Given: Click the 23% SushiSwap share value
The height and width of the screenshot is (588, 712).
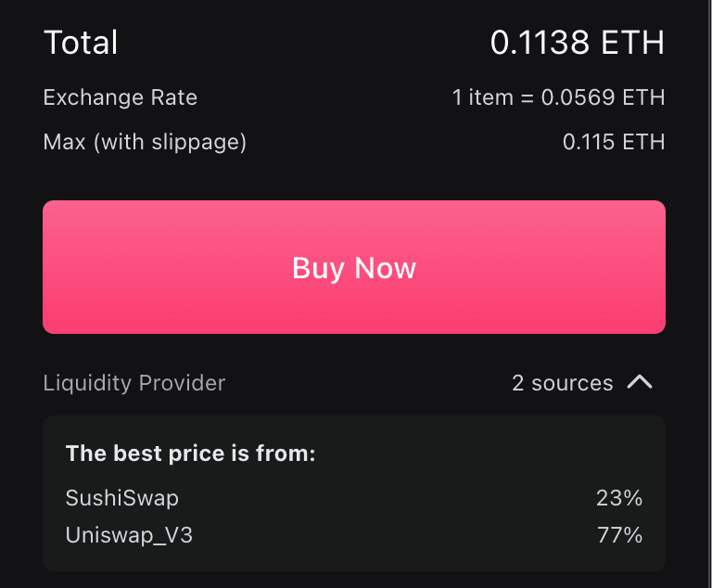Looking at the screenshot, I should [619, 498].
